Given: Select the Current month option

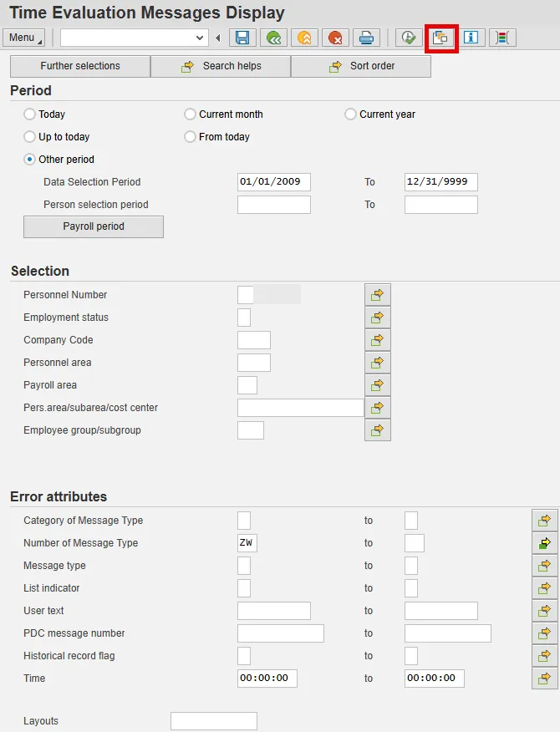Looking at the screenshot, I should click(x=191, y=114).
